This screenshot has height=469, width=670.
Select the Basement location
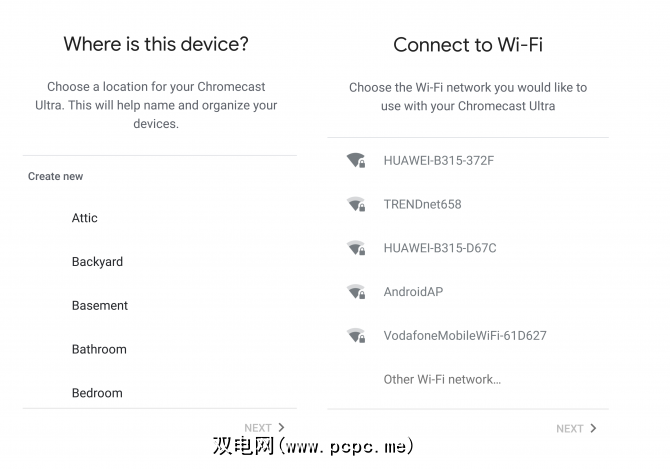pos(100,306)
